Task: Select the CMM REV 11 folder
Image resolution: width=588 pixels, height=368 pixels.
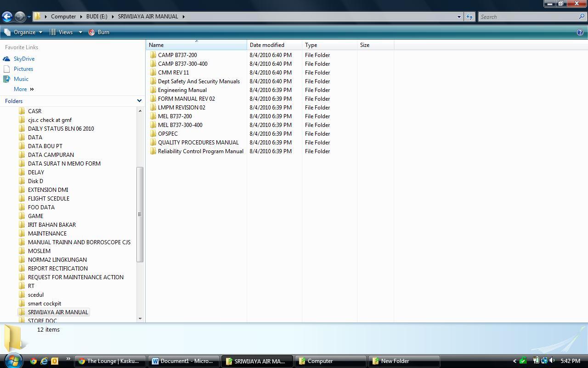Action: (173, 73)
